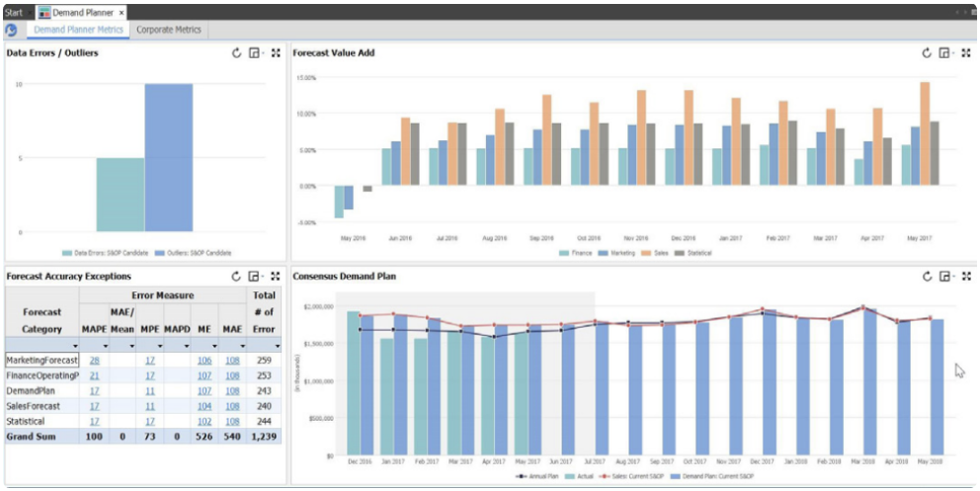Switch to the Corporate Metrics tab
Viewport: 980px width, 491px height.
(168, 30)
